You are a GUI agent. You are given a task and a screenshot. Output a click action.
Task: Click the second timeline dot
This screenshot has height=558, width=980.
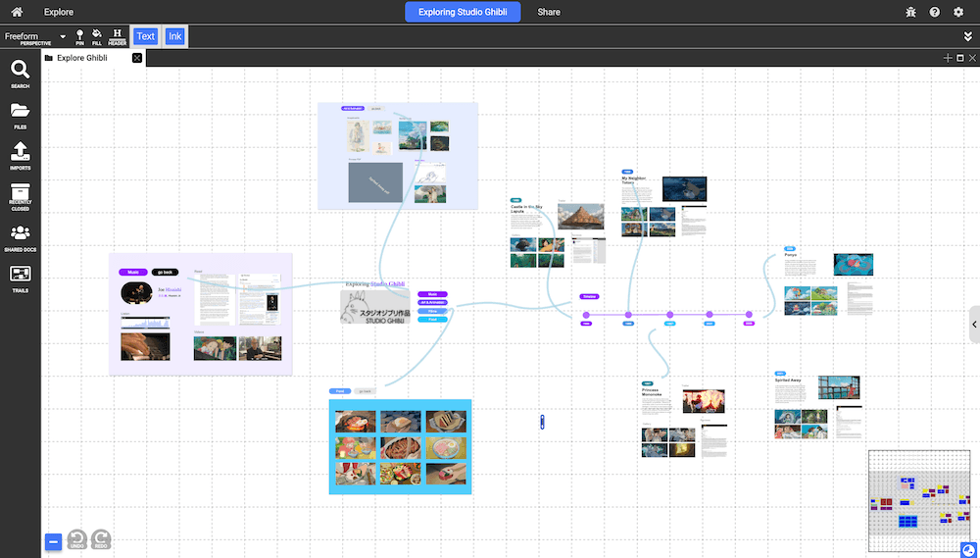(x=628, y=315)
